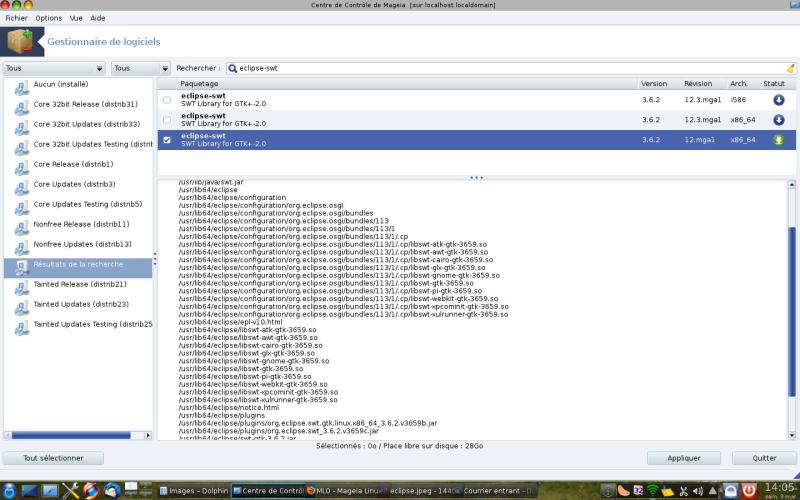Click the green installed status icon for eclipse-swt 12.mga1

click(x=779, y=140)
